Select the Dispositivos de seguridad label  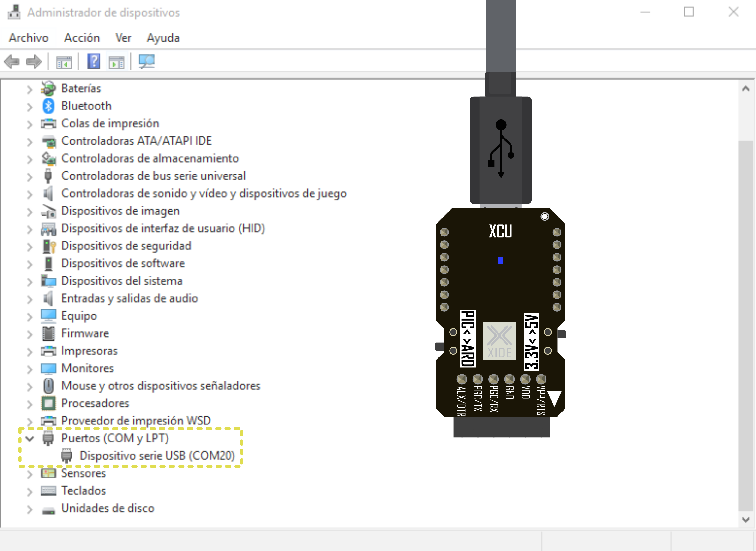tap(126, 246)
